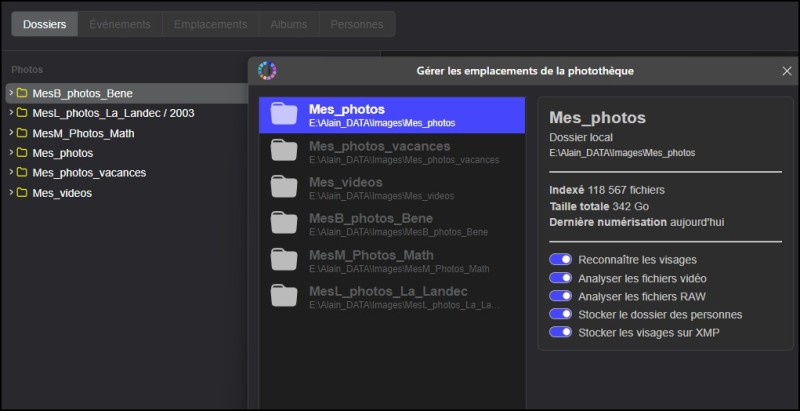800x411 pixels.
Task: Expand the MesM_Photos_Math tree arrow
Action: 11,133
